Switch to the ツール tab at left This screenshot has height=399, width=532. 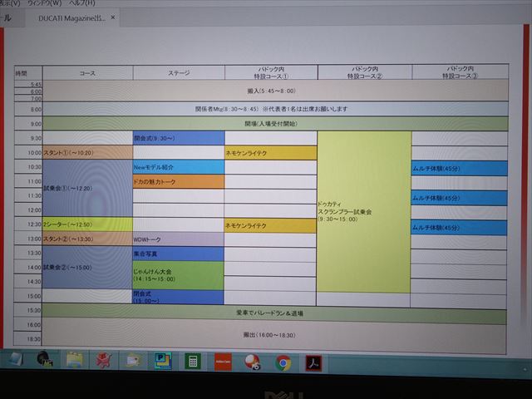point(6,17)
